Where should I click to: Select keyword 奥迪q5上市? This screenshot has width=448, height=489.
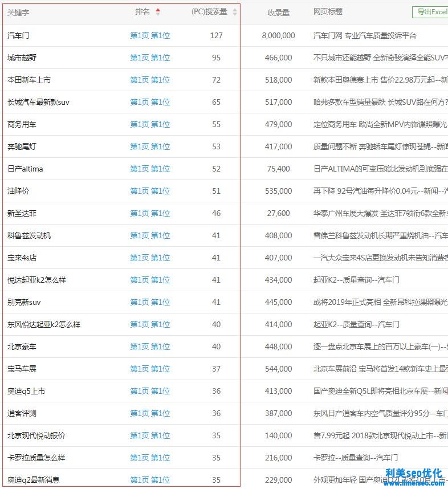pyautogui.click(x=26, y=391)
